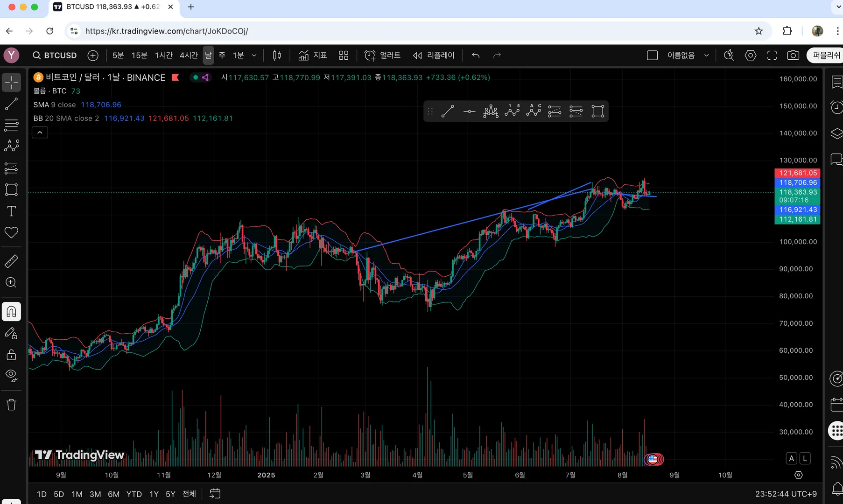Select the trend line drawing tool
This screenshot has height=504, width=843.
tap(11, 104)
